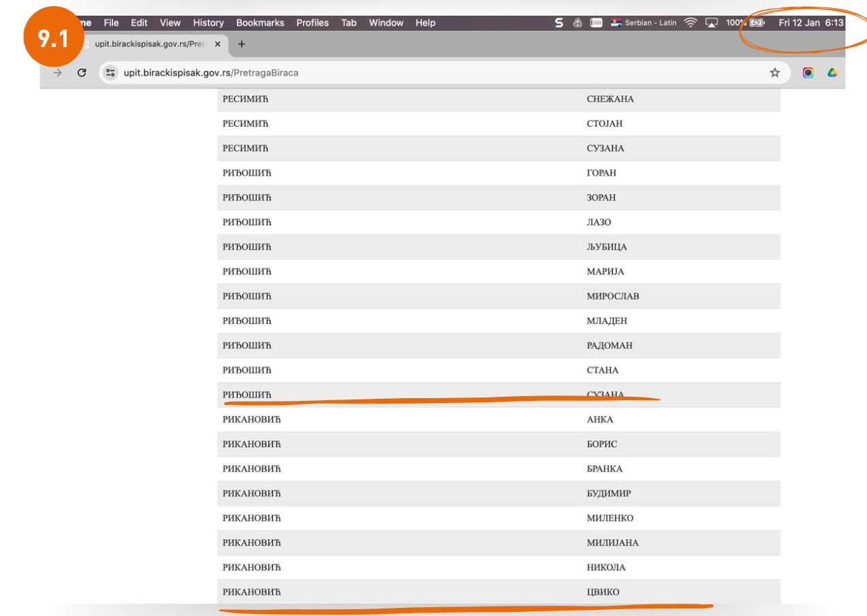Open a new tab with plus

click(241, 44)
